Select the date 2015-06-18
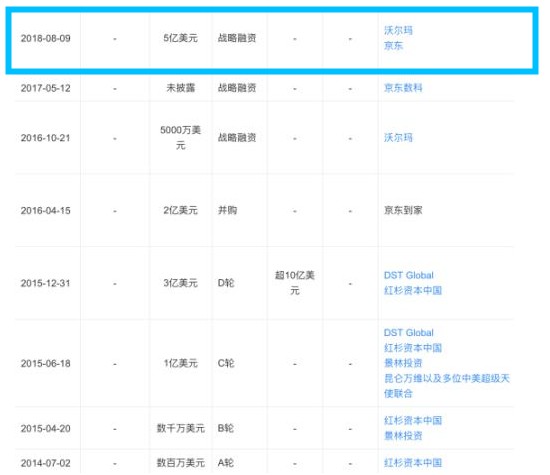The height and width of the screenshot is (475, 550). (46, 363)
